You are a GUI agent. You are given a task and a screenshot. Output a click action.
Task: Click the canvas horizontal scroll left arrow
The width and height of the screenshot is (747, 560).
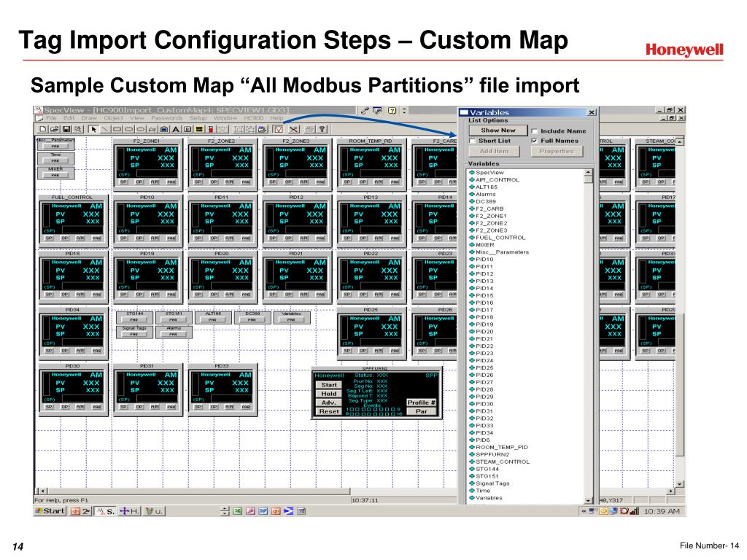point(43,491)
